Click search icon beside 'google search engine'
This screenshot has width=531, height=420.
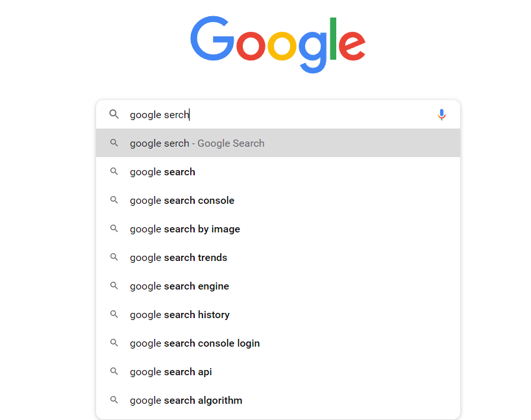point(114,286)
